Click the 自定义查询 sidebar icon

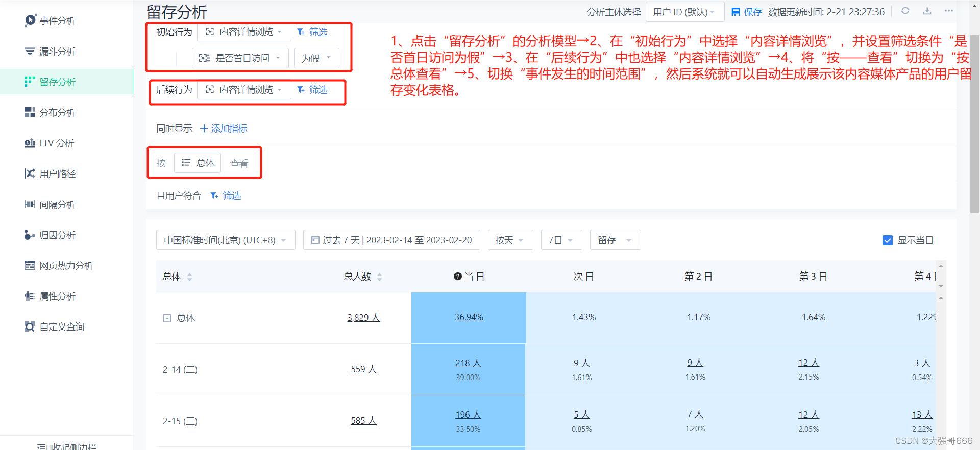tap(30, 327)
